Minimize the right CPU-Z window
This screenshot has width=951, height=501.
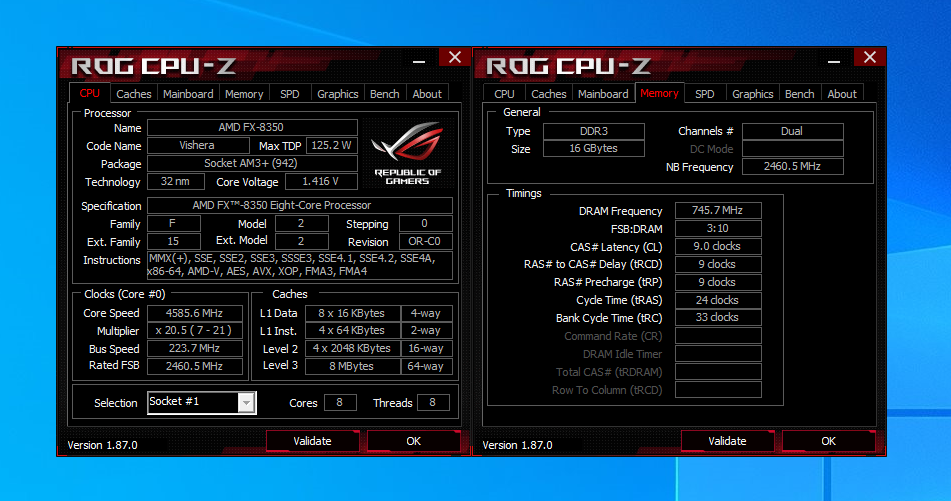click(x=833, y=60)
